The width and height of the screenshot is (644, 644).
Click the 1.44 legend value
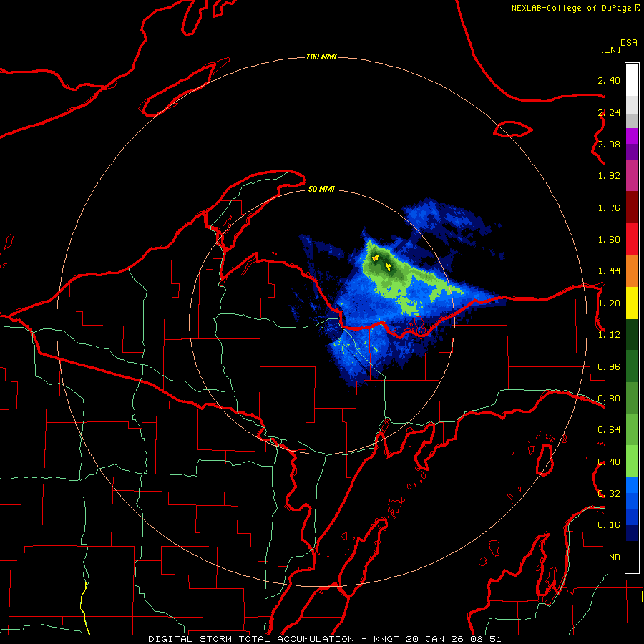[609, 271]
